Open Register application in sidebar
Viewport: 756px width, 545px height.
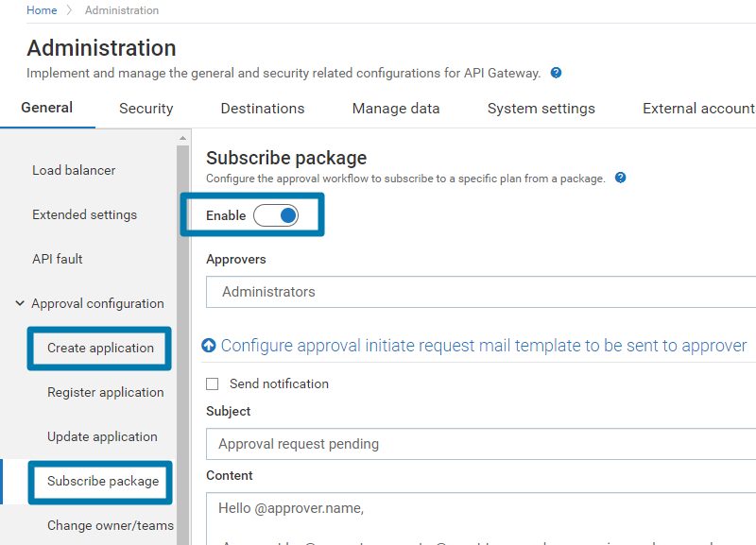[x=105, y=392]
